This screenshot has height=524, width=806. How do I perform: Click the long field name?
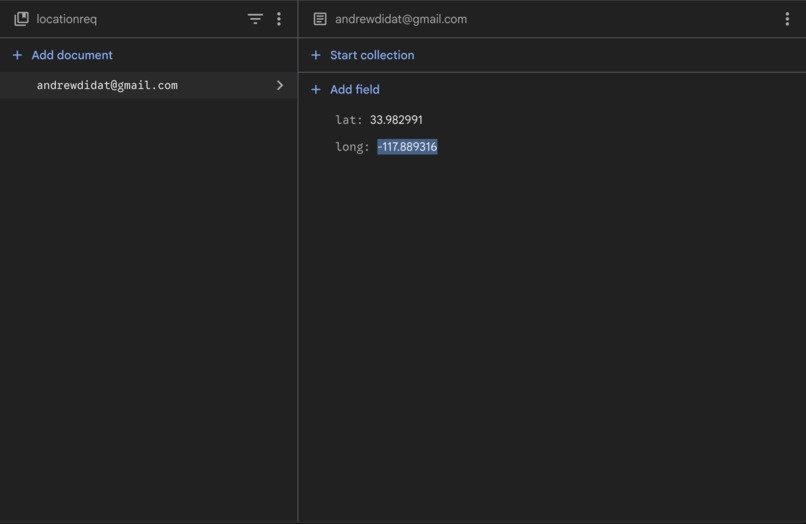click(x=352, y=147)
